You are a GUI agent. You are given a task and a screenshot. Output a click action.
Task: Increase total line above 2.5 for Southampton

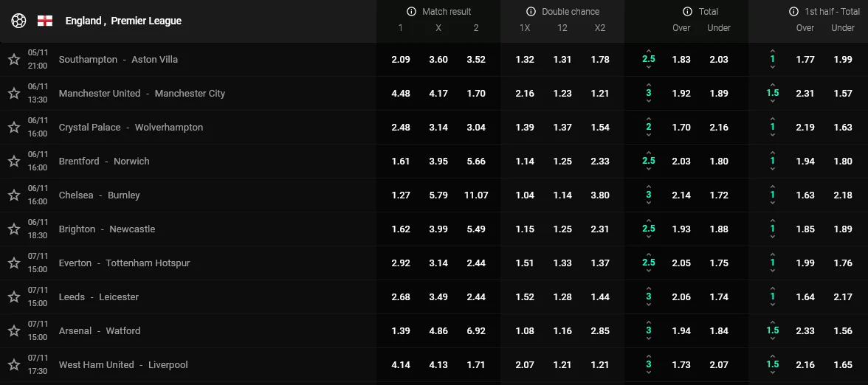tap(649, 51)
